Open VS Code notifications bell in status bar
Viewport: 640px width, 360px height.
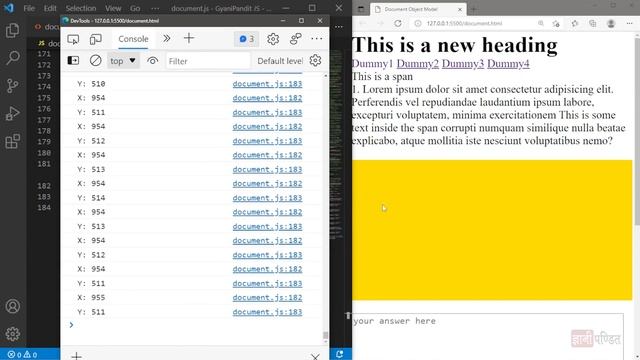340,354
